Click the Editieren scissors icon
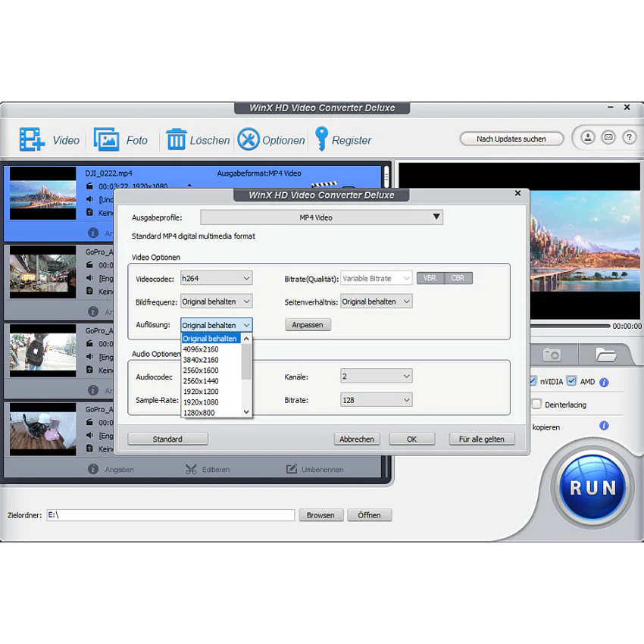Screen dimensions: 644x644 (191, 469)
